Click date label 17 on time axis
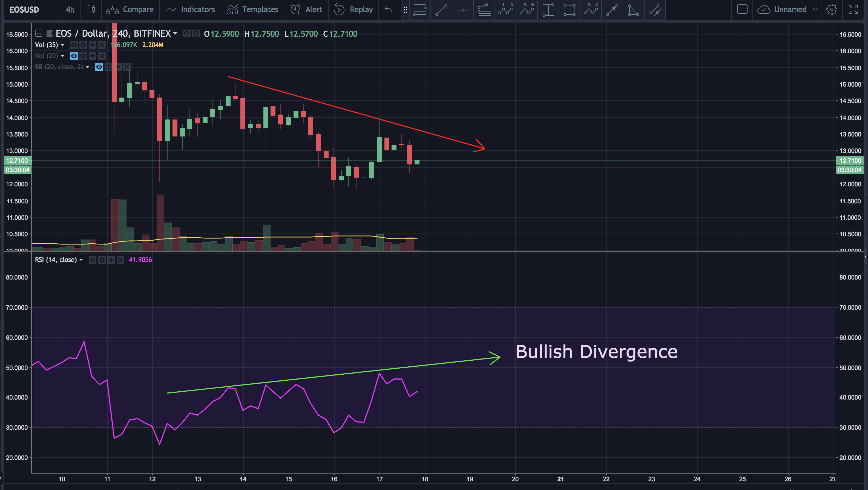The width and height of the screenshot is (868, 490). point(380,479)
